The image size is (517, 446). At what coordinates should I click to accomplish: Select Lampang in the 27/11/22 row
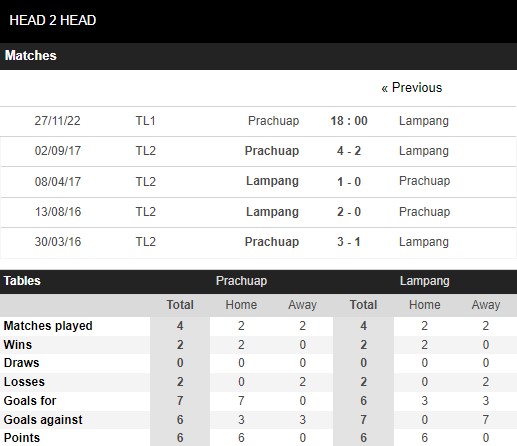(424, 121)
